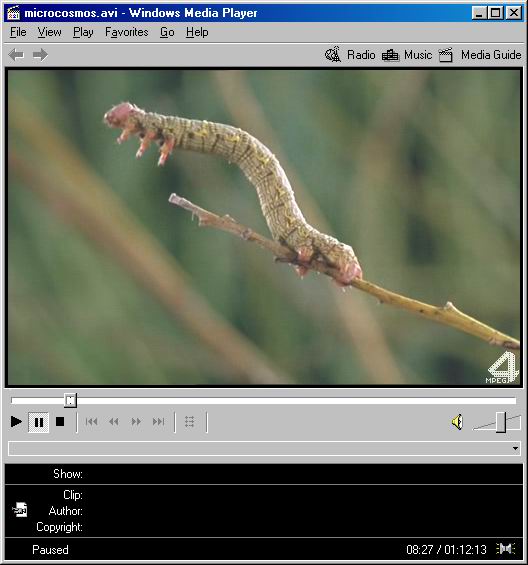Fast forward the video

(136, 421)
